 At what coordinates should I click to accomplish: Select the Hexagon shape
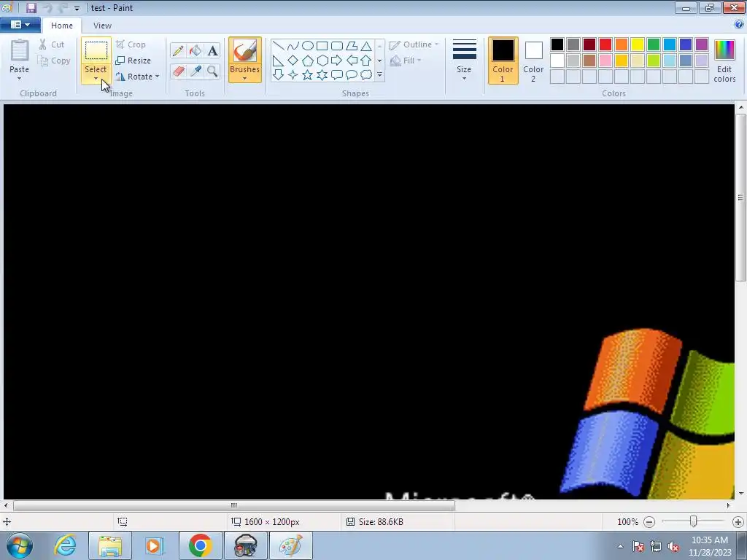tap(322, 61)
